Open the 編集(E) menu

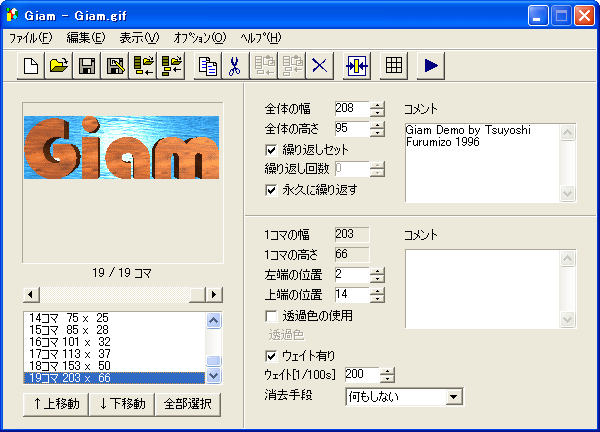point(86,38)
